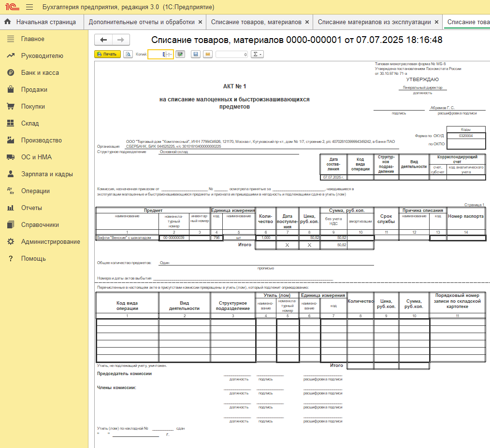Viewport: 490px width, 448px height.
Task: Focus the Копий copies input field
Action: point(157,55)
